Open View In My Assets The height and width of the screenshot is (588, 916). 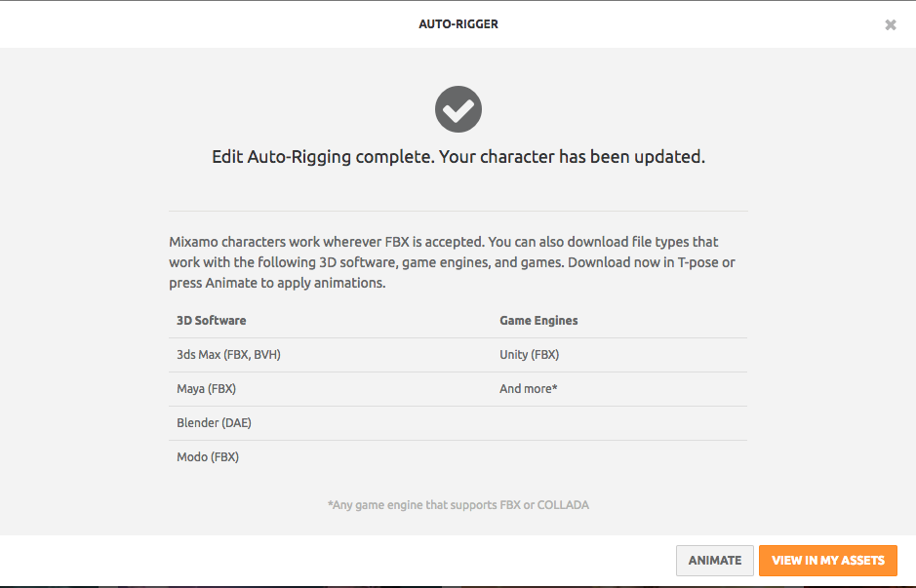click(827, 561)
